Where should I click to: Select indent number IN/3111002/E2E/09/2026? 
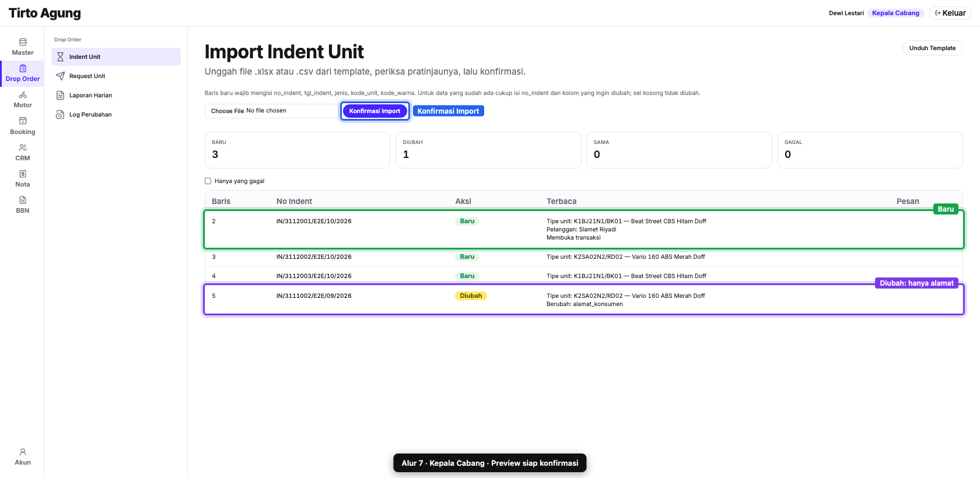pos(314,296)
